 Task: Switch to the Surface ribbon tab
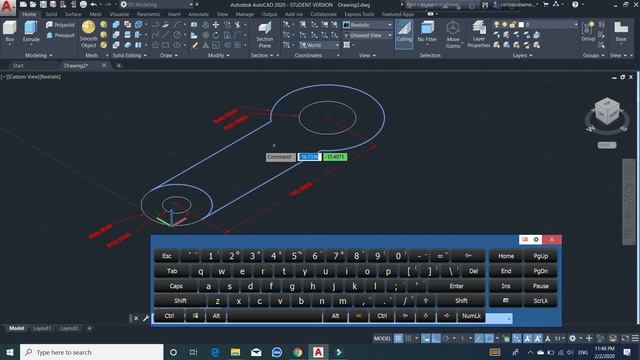tap(73, 14)
